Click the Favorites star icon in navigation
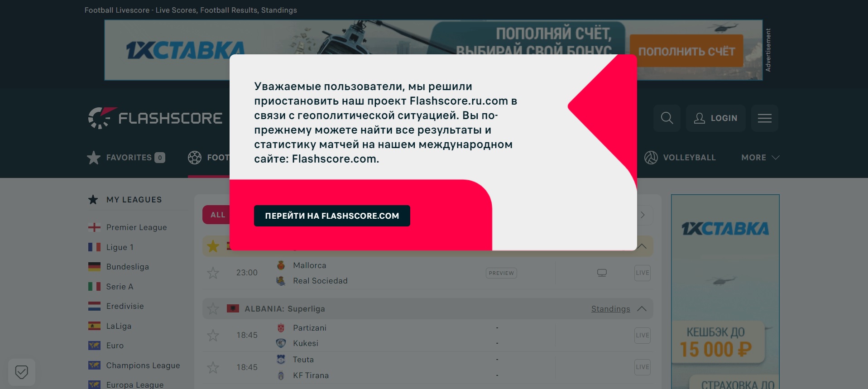 94,158
